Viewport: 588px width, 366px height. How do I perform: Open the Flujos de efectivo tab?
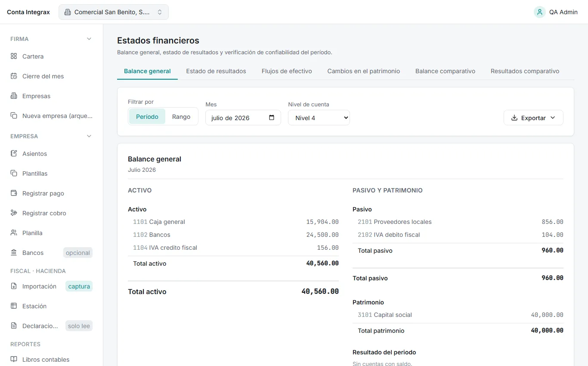click(x=287, y=71)
